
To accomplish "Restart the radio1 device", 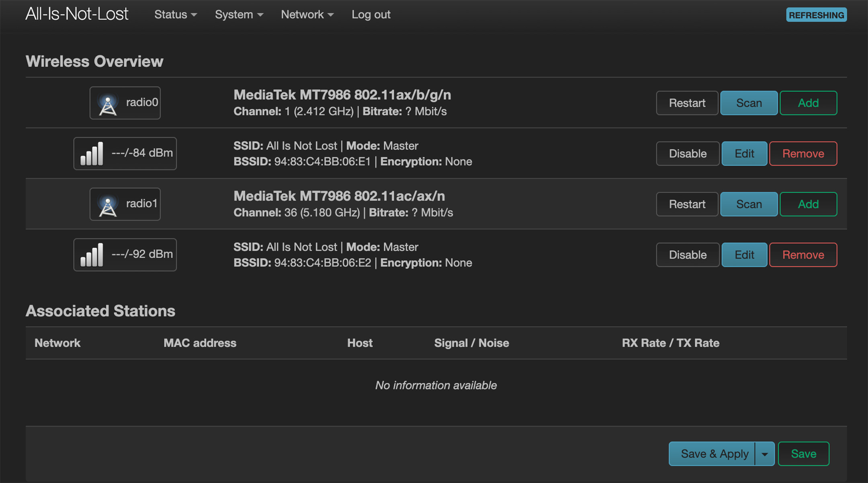I will point(687,204).
